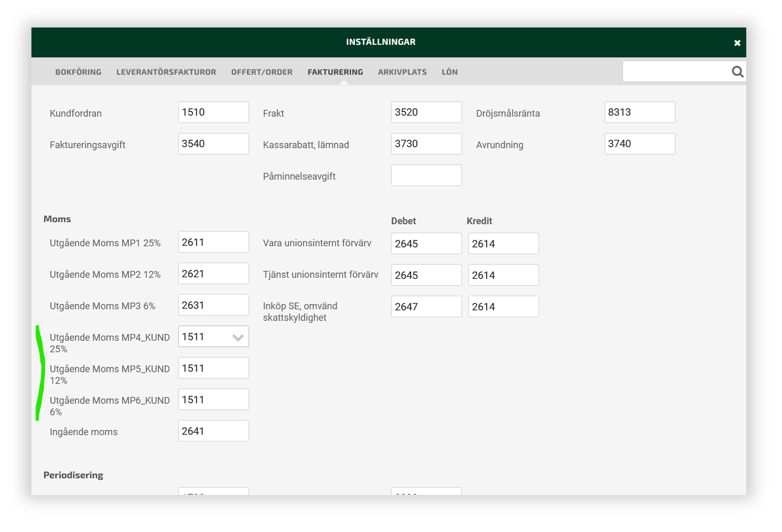This screenshot has height=532, width=782.
Task: Click Vara unionsinternt förvärv Debet field
Action: (x=426, y=244)
